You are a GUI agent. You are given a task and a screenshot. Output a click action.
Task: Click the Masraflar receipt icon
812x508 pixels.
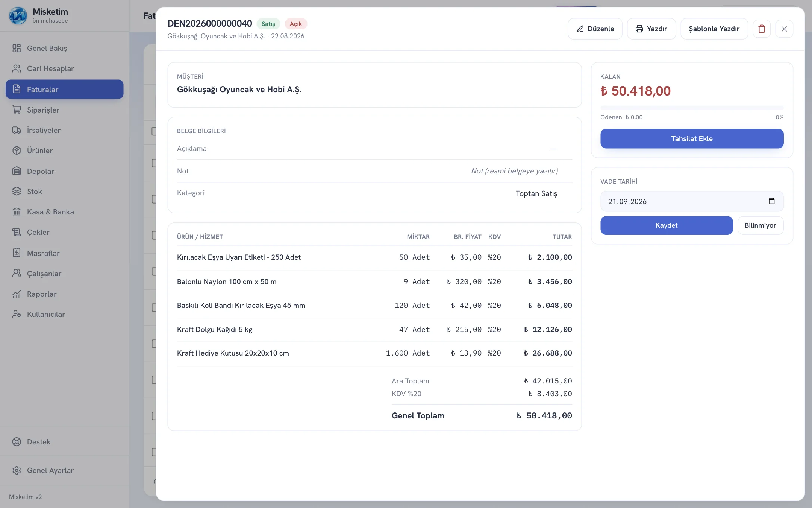click(x=17, y=253)
